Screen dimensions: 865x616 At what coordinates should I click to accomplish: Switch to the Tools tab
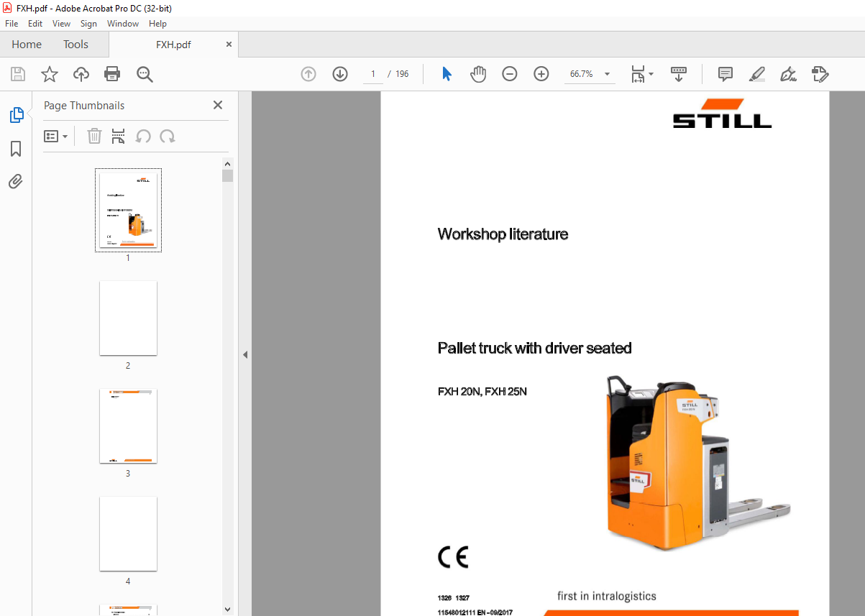click(75, 45)
